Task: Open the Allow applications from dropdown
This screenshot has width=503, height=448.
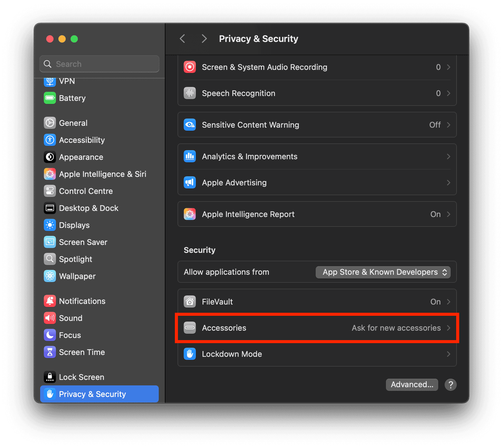Action: pos(383,272)
